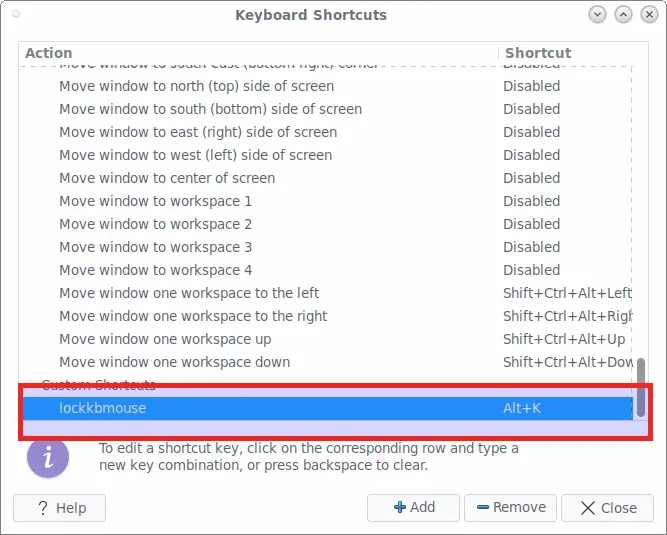Select 'Move window to workspace 4' row
Viewport: 667px width, 535px height.
click(156, 270)
